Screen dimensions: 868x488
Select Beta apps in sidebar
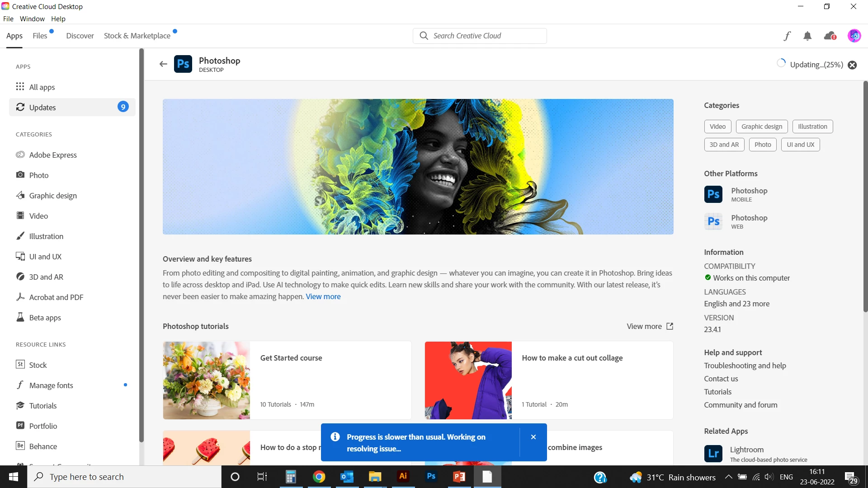[x=45, y=318]
